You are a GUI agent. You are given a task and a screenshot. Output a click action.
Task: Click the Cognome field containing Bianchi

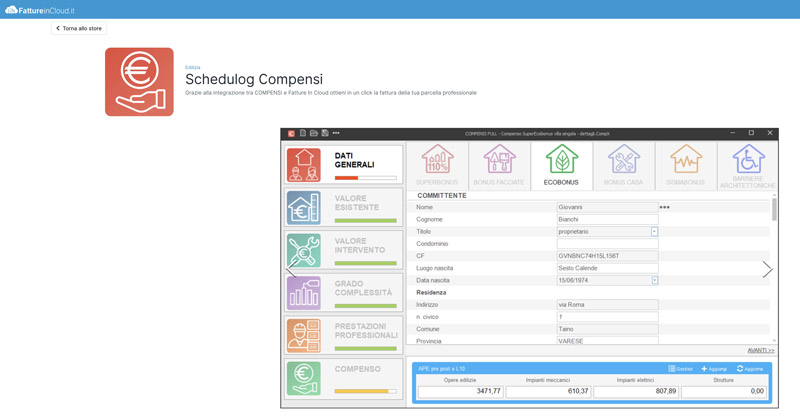pyautogui.click(x=607, y=219)
